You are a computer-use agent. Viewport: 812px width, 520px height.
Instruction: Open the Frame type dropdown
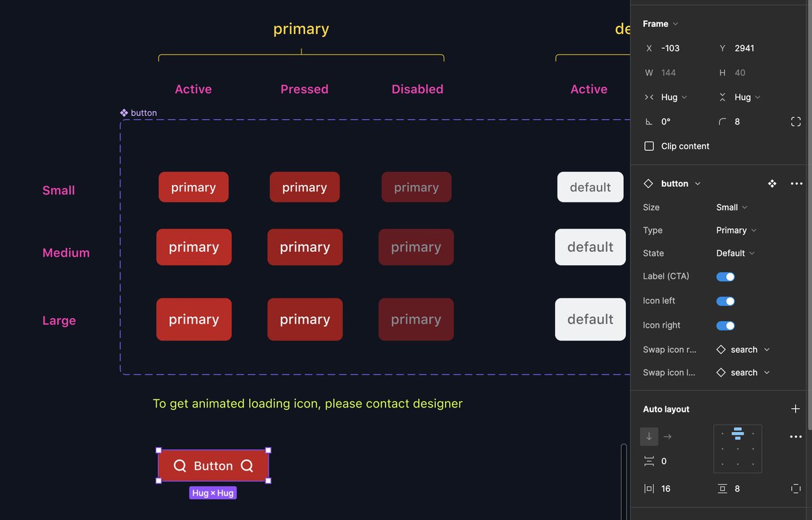coord(660,24)
